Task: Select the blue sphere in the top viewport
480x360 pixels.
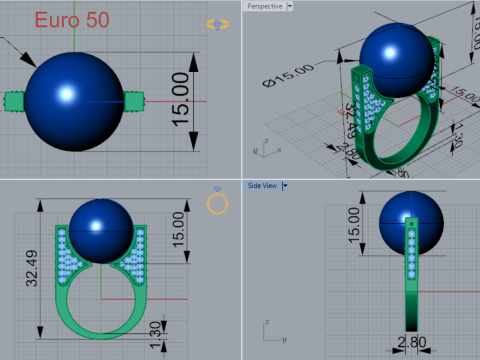Action: (x=74, y=102)
